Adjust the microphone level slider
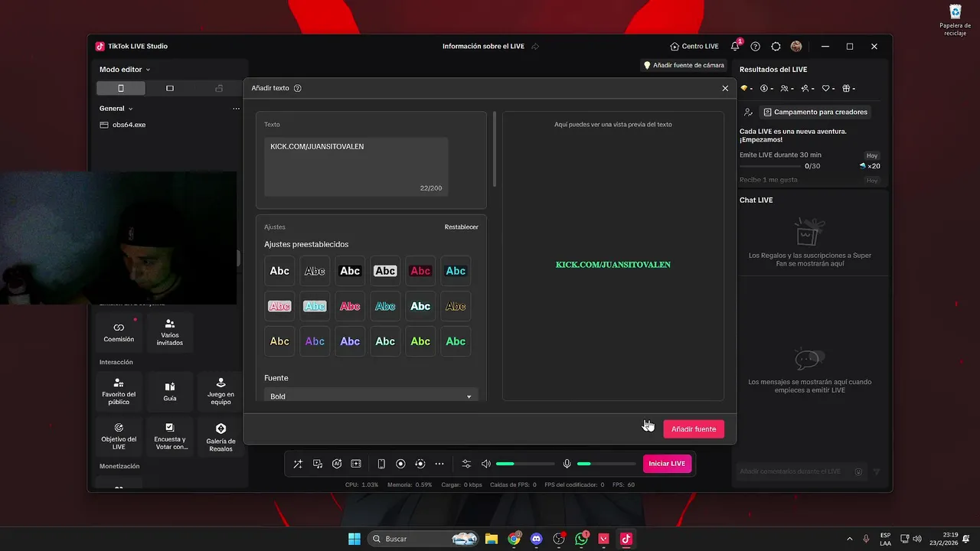Viewport: 980px width, 551px height. [x=606, y=464]
